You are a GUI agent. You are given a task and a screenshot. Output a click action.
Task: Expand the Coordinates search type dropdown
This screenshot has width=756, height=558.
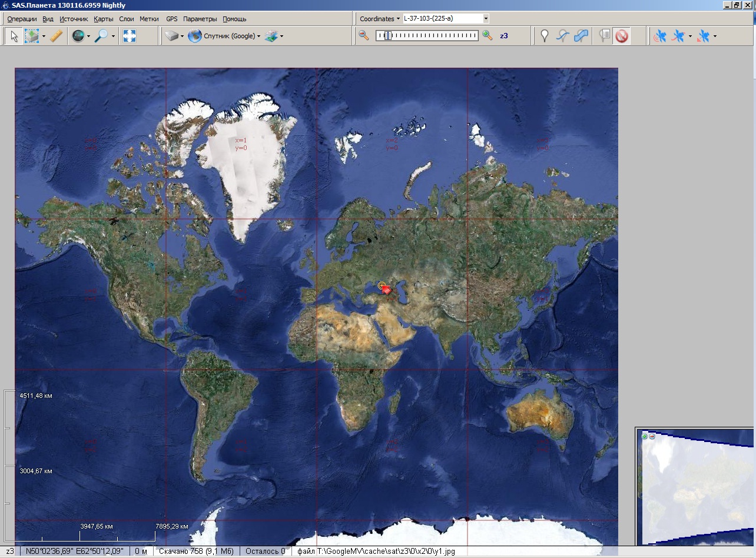379,19
